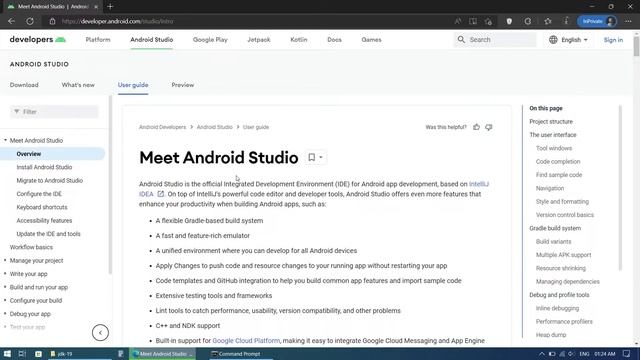Close the Meet Android Studio tab
This screenshot has width=640, height=360.
tap(96, 7)
